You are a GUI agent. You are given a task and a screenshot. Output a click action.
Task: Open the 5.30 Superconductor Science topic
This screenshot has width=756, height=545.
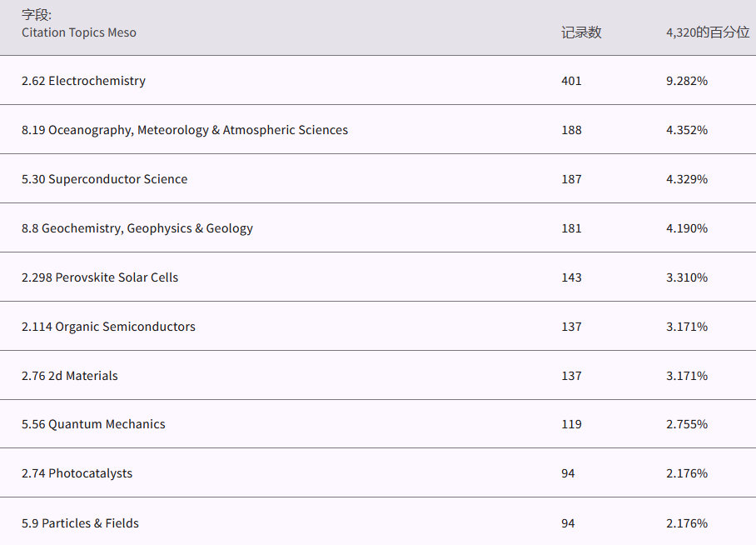click(104, 179)
